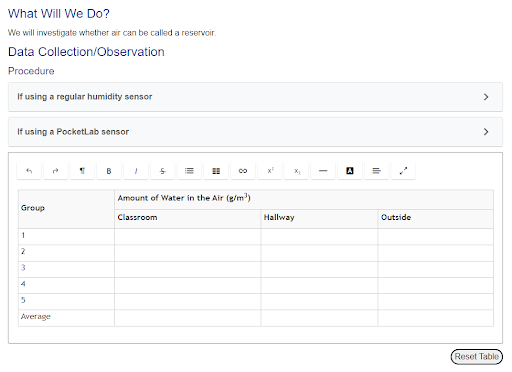Select the Outside cell for group 3
Screen dimensions: 512x372
coord(436,269)
